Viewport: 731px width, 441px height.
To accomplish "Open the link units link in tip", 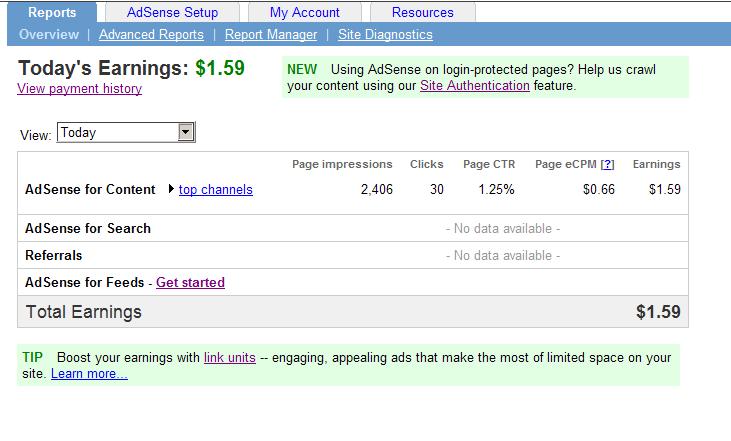I will pos(230,358).
